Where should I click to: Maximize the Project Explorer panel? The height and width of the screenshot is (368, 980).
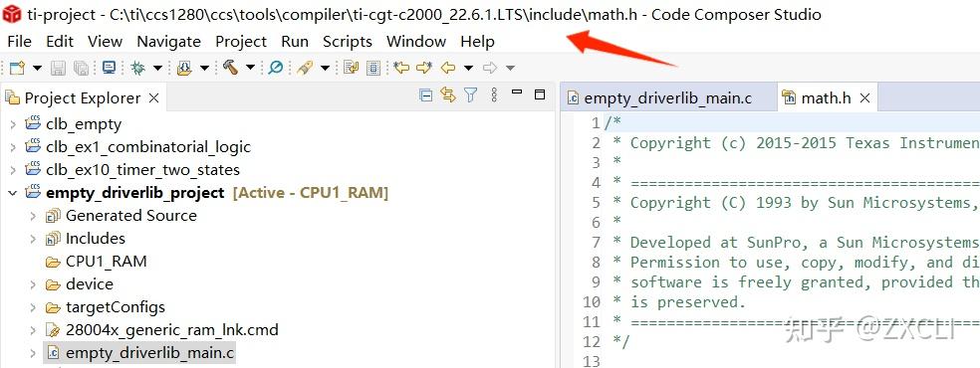(540, 94)
